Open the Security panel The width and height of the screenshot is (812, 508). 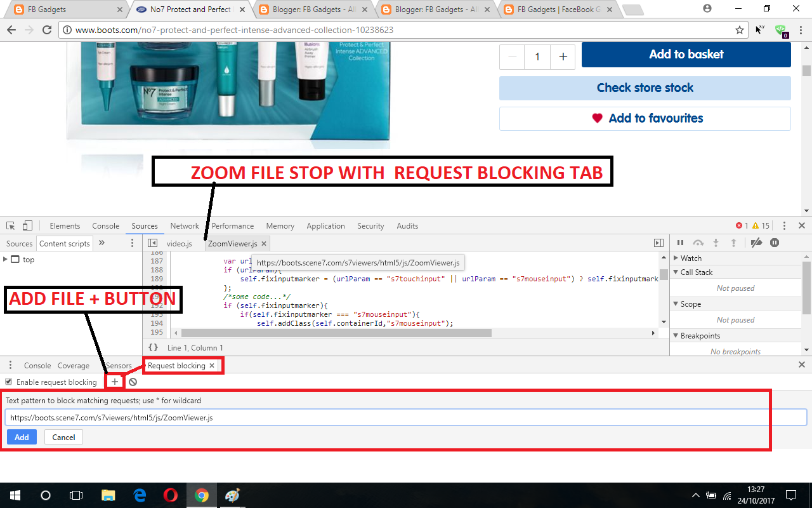(x=370, y=225)
